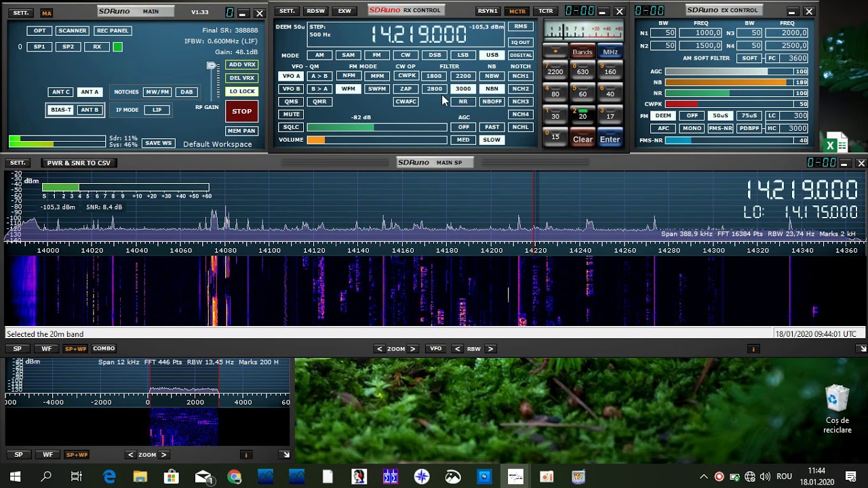Open taskbar search

(46, 476)
